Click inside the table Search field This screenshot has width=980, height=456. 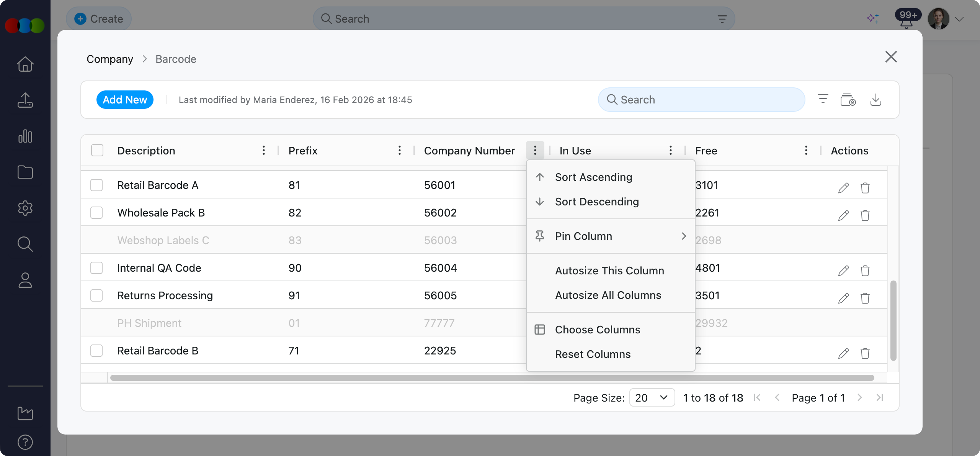[x=701, y=99]
